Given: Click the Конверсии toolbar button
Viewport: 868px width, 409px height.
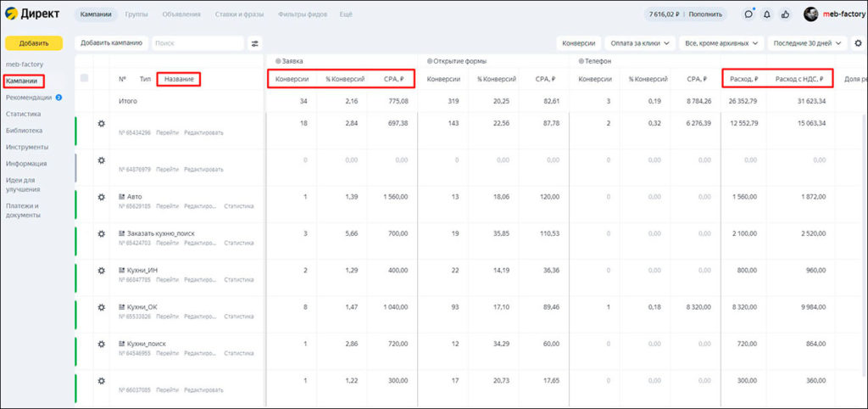Looking at the screenshot, I should [x=578, y=43].
